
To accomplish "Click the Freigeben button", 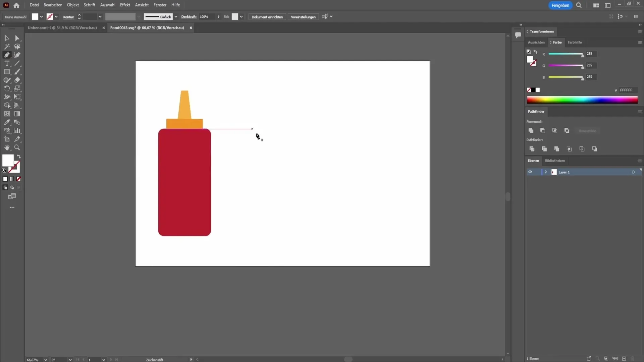I will [x=560, y=5].
